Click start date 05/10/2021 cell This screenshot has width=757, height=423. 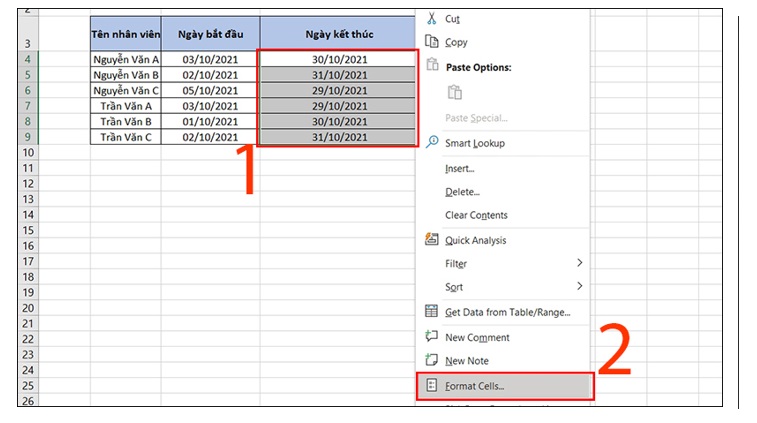210,90
